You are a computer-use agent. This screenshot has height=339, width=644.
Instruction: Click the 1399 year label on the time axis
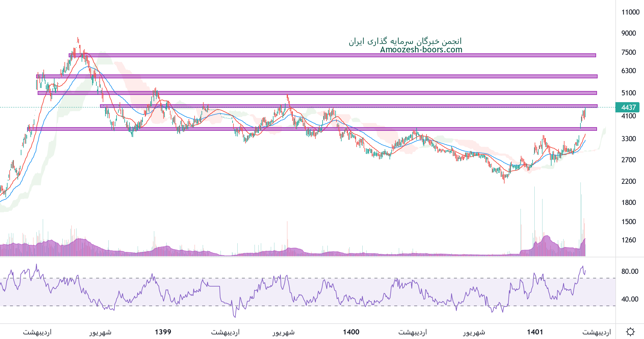click(163, 332)
